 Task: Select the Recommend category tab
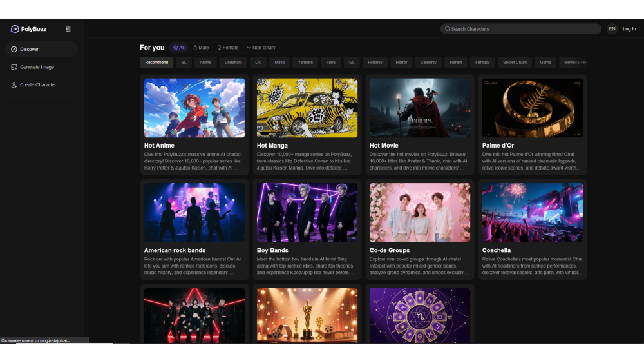156,63
